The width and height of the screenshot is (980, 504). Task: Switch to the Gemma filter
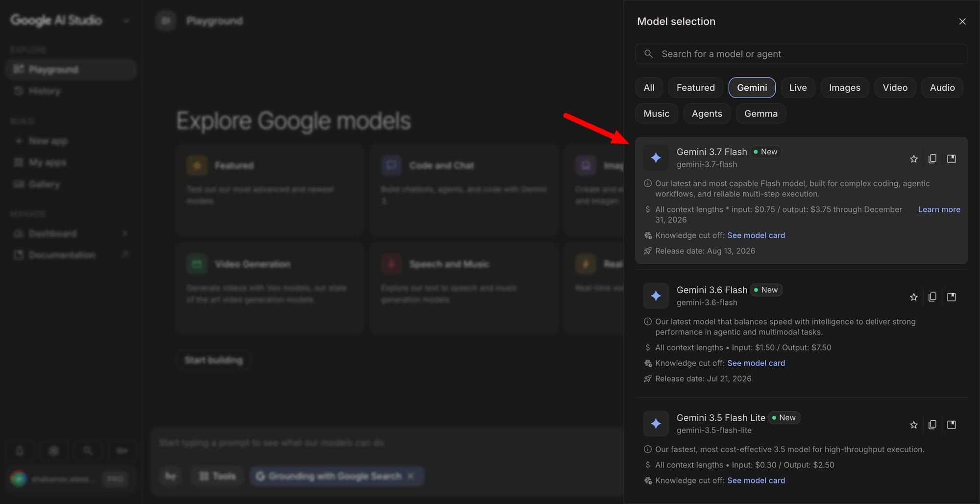(x=761, y=114)
